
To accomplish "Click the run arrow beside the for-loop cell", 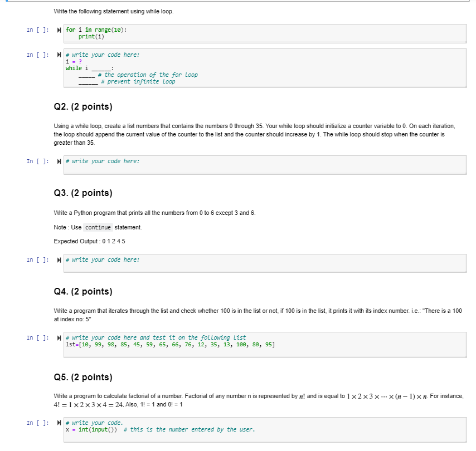I will [x=59, y=30].
